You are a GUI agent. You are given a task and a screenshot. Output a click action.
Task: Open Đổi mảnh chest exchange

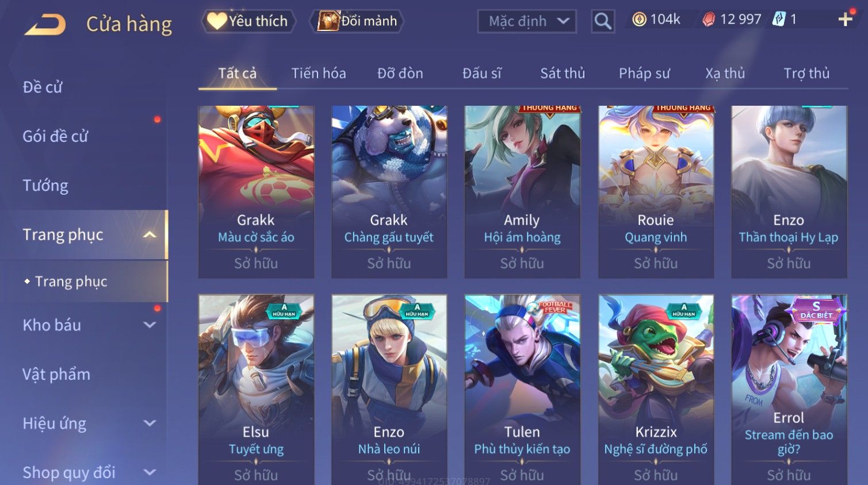pyautogui.click(x=357, y=21)
